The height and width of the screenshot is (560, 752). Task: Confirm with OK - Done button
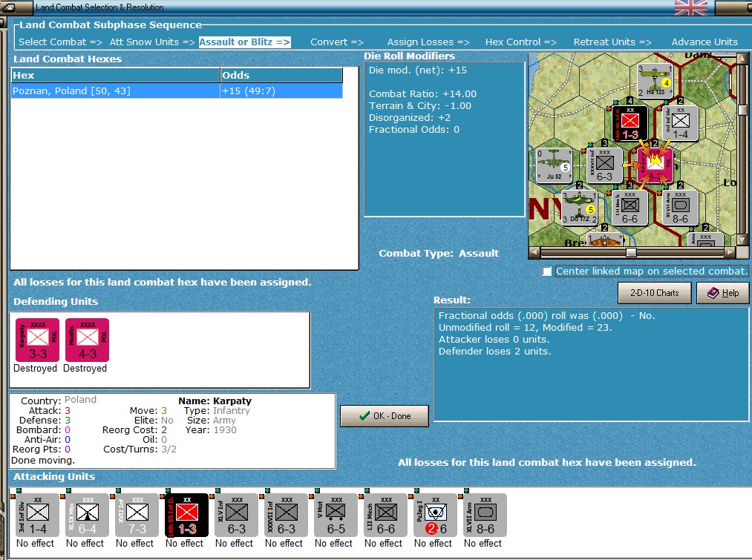385,416
